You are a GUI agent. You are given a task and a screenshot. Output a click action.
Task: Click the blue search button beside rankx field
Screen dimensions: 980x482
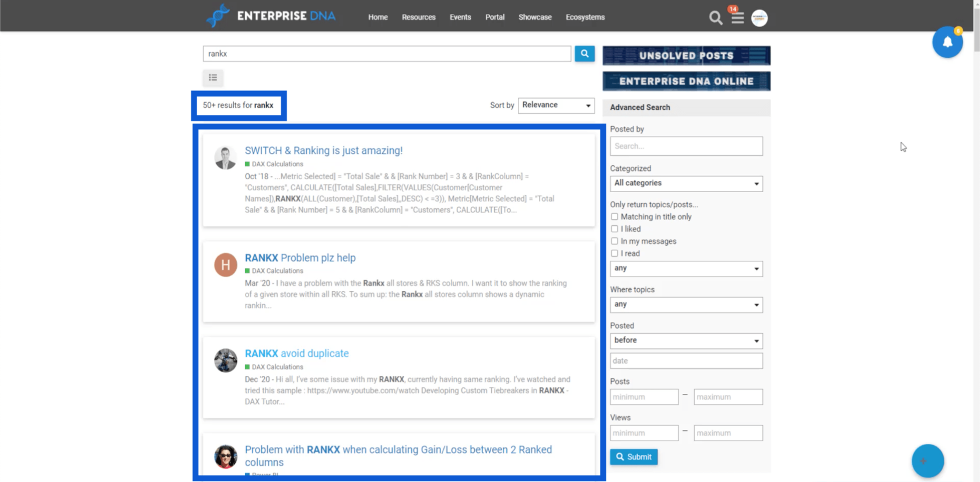pyautogui.click(x=584, y=54)
